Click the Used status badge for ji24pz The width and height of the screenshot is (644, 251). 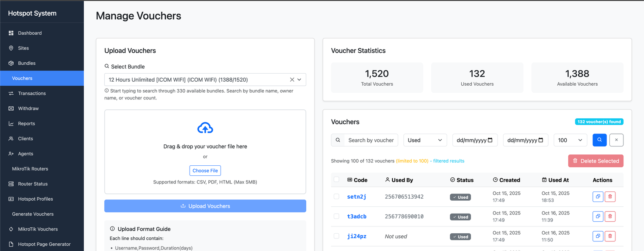point(460,237)
